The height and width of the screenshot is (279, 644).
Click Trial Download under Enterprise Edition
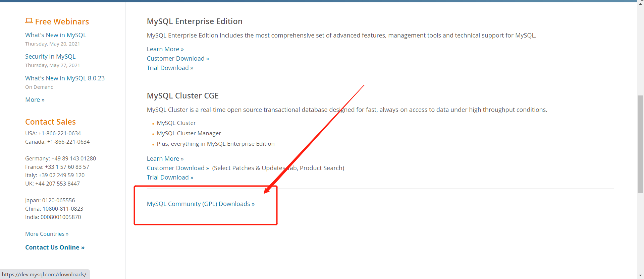coord(170,68)
